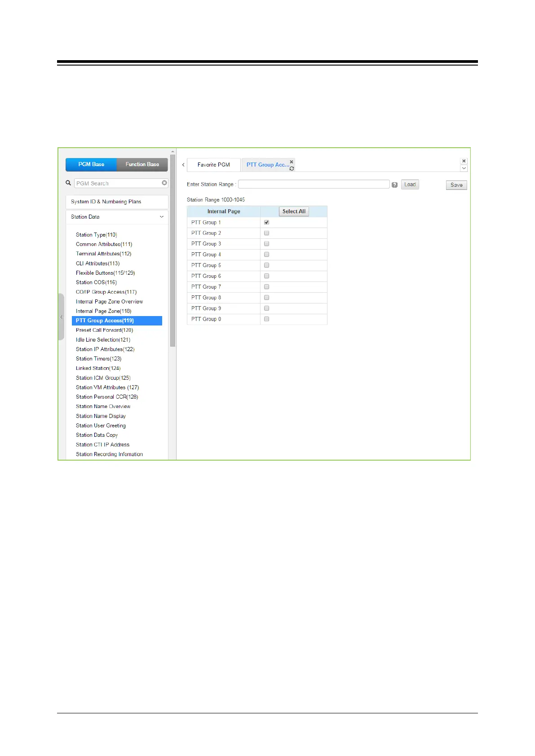This screenshot has height=756, width=535.
Task: Open the Favorite PGM tab
Action: pos(214,165)
